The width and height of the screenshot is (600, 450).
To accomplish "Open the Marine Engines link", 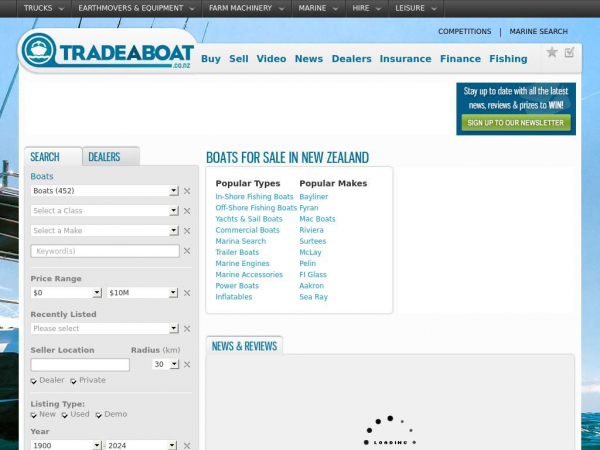I will [242, 263].
